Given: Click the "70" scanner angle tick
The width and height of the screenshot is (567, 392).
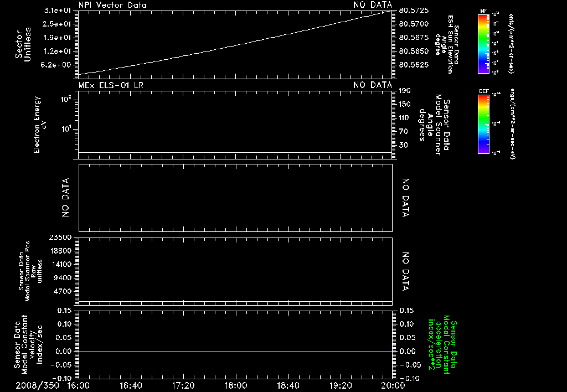Looking at the screenshot, I should 403,131.
